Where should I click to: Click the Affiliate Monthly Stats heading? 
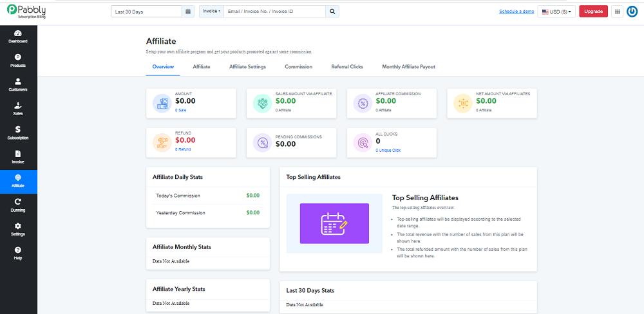click(182, 247)
